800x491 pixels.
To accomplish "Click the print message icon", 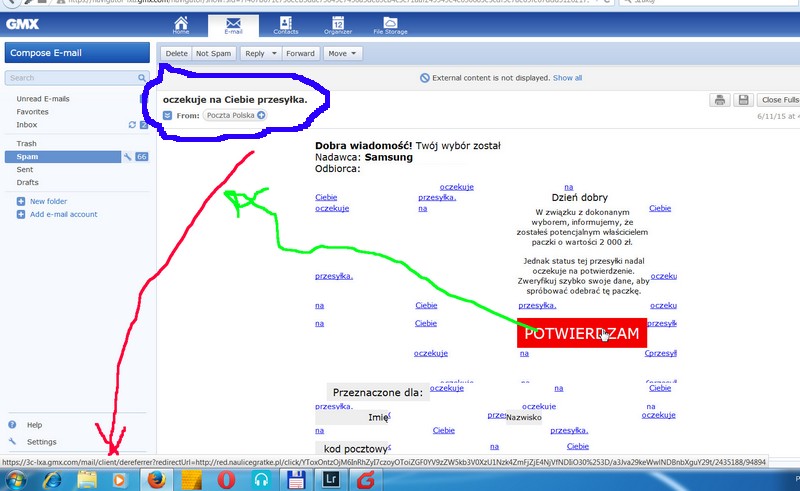I will tap(719, 100).
